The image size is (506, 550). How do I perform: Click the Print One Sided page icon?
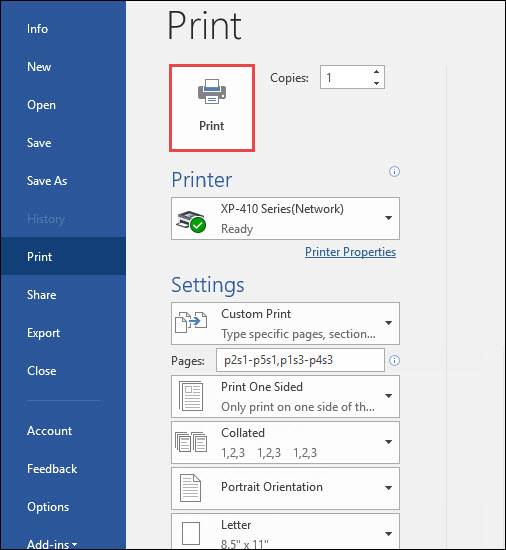point(191,396)
